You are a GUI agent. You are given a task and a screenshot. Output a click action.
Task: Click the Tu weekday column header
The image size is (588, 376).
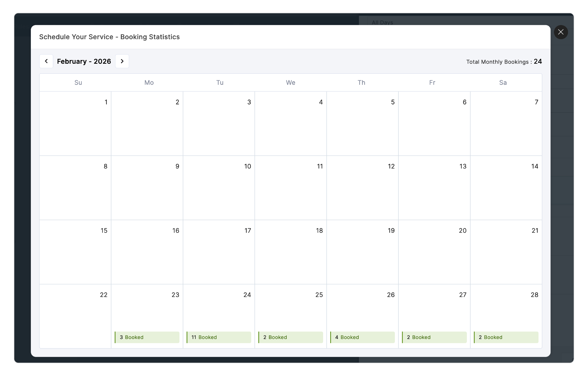point(220,82)
